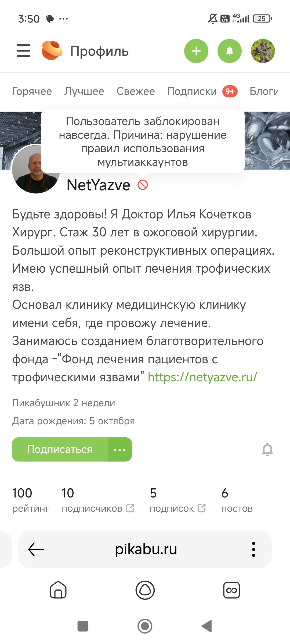This screenshot has width=290, height=644.
Task: Toggle profile notification bell
Action: (x=267, y=450)
